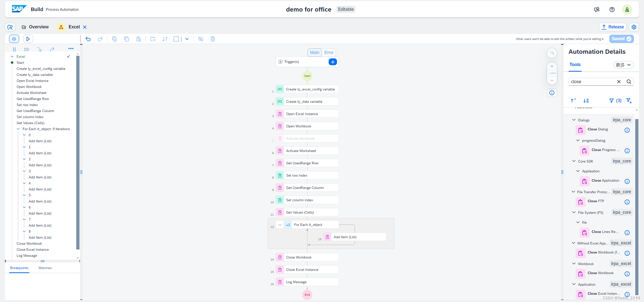Click the sort steps up-down arrows icon

pyautogui.click(x=165, y=39)
